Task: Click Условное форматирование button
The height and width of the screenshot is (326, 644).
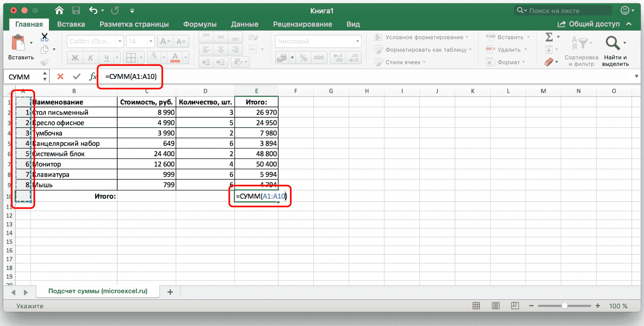Action: tap(424, 37)
